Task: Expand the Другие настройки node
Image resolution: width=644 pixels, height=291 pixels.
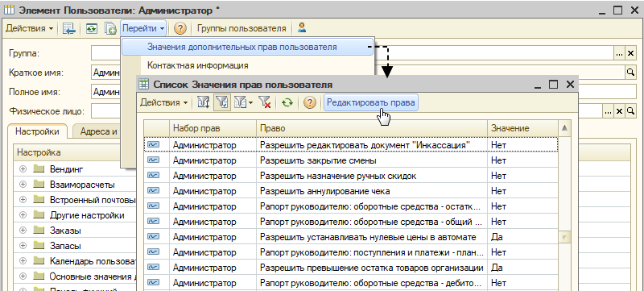Action: tap(23, 214)
